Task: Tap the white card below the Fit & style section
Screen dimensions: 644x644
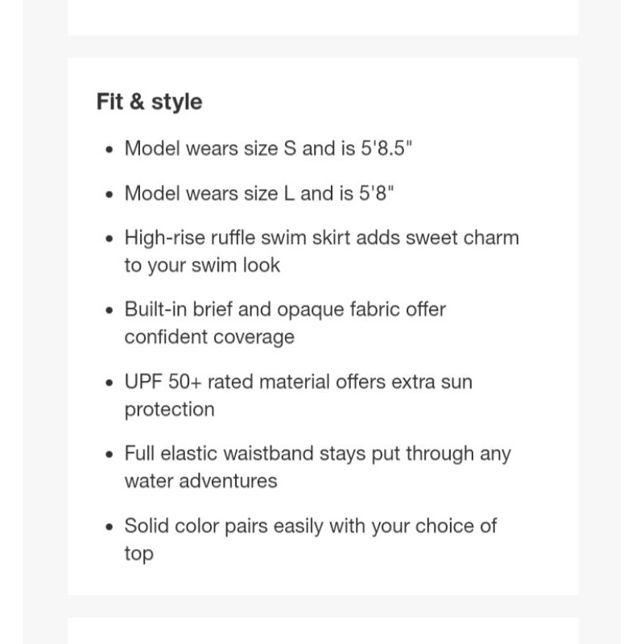Action: 322,632
